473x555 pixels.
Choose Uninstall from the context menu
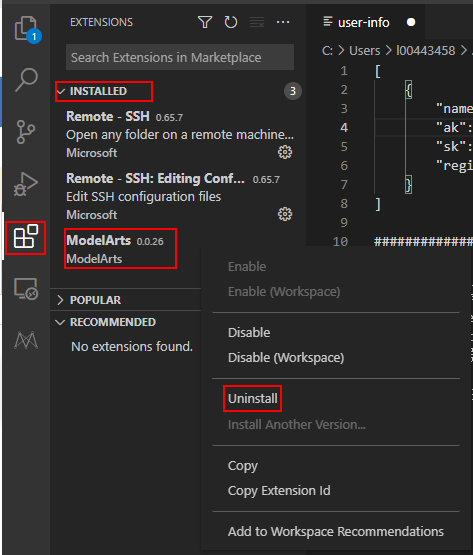[253, 399]
